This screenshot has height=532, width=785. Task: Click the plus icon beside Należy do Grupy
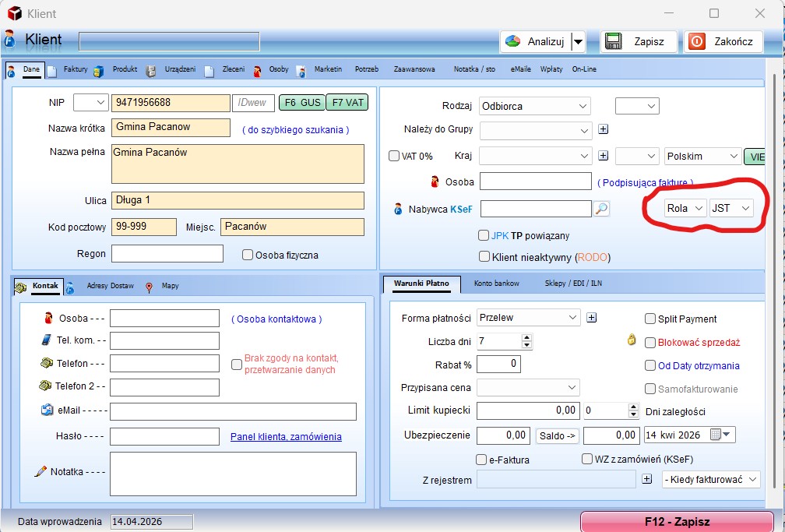(x=604, y=129)
